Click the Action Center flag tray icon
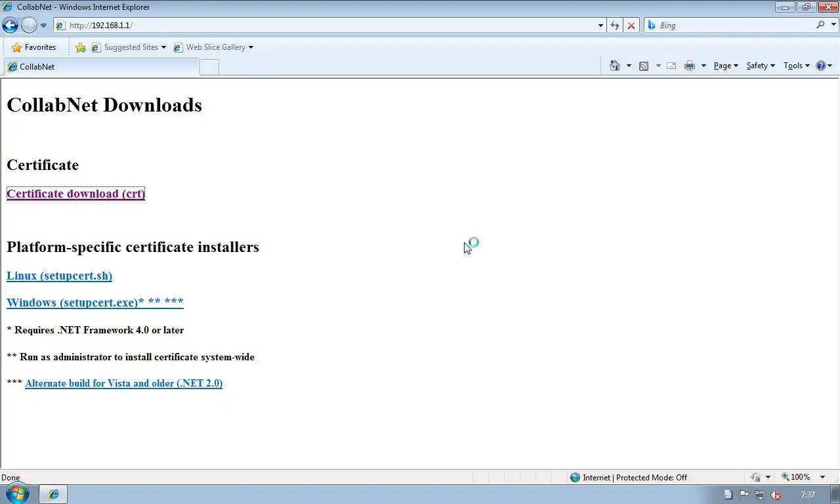The height and width of the screenshot is (504, 840). point(744,495)
